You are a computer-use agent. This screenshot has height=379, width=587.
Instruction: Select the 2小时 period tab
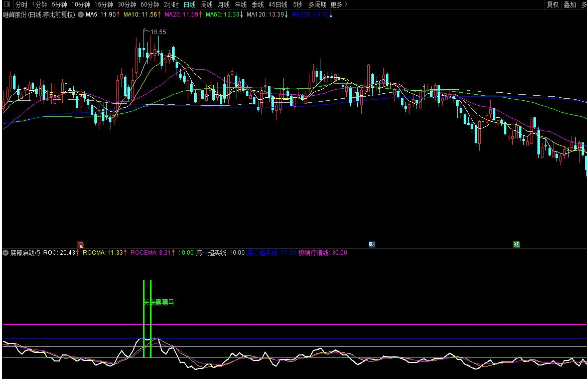pos(171,4)
